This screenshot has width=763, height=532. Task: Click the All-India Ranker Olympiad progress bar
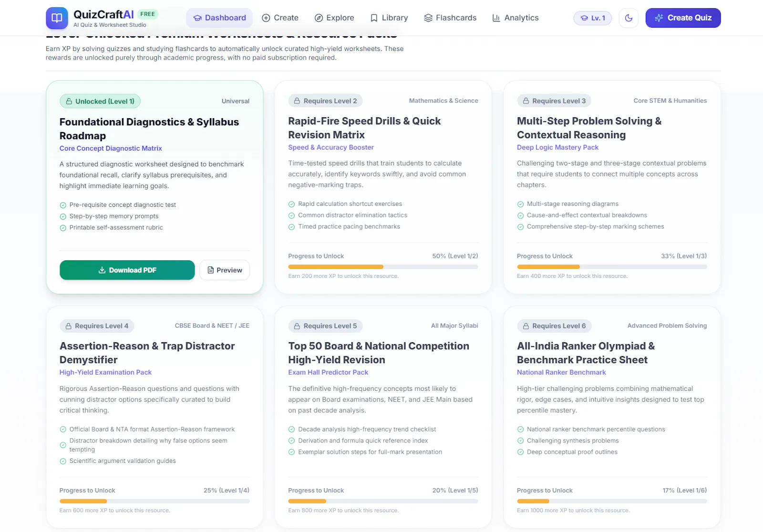tap(612, 501)
